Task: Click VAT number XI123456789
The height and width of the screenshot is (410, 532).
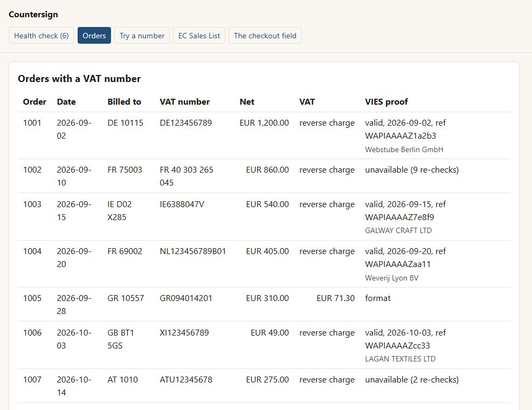Action: 184,332
